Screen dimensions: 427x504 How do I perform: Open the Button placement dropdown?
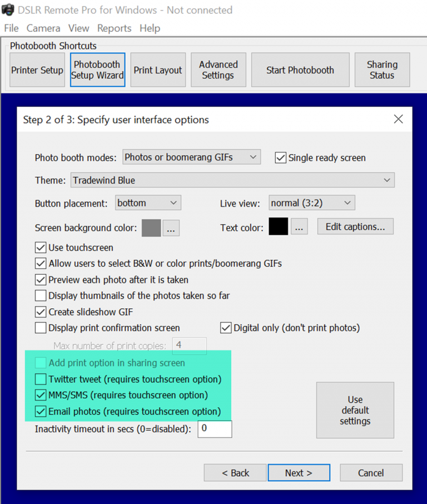(148, 203)
